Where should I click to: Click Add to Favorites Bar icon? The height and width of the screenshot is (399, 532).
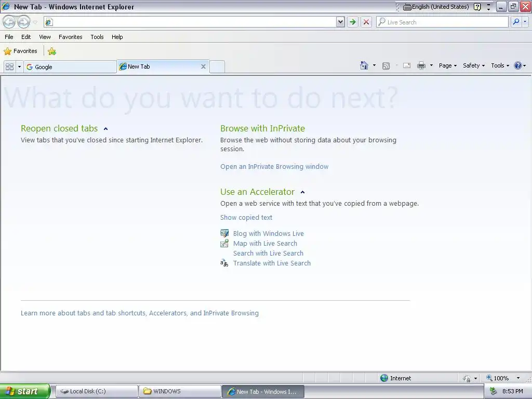coord(52,51)
